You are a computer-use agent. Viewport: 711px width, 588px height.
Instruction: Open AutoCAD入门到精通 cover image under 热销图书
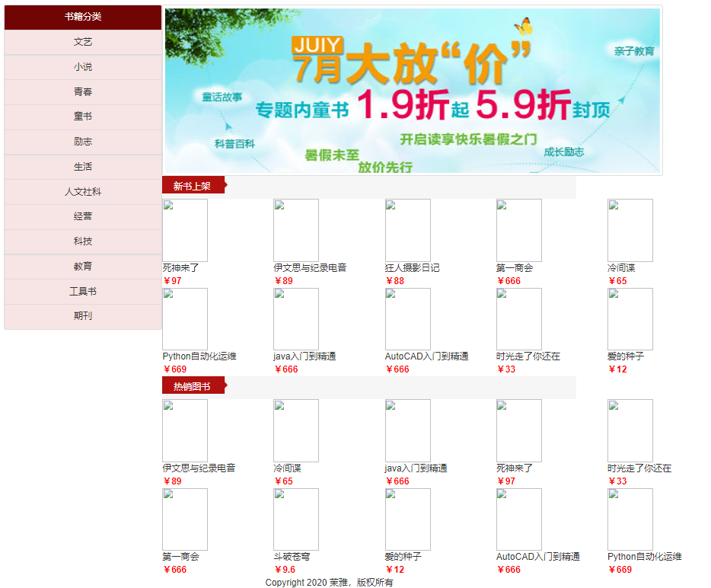click(518, 519)
